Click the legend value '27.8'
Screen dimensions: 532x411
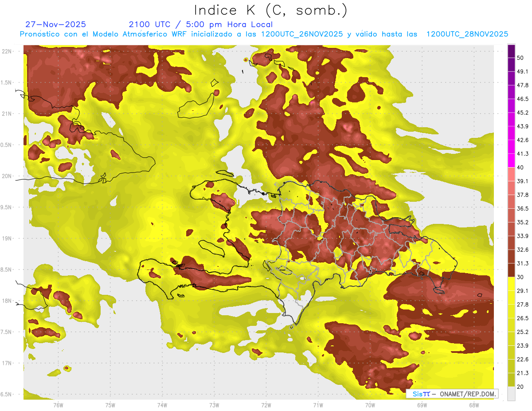click(523, 304)
